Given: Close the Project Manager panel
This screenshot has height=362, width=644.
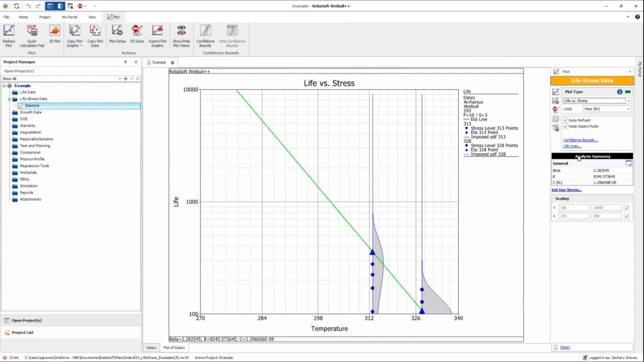Looking at the screenshot, I should (136, 62).
